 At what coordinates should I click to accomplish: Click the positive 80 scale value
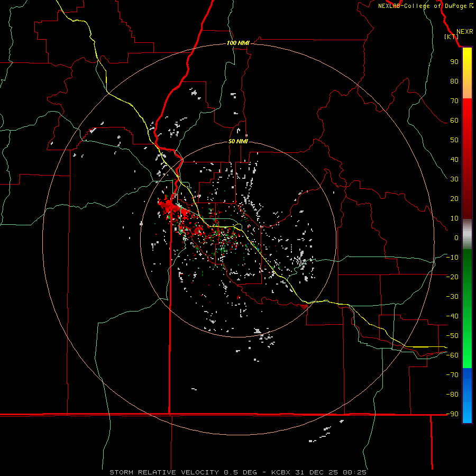coord(454,81)
